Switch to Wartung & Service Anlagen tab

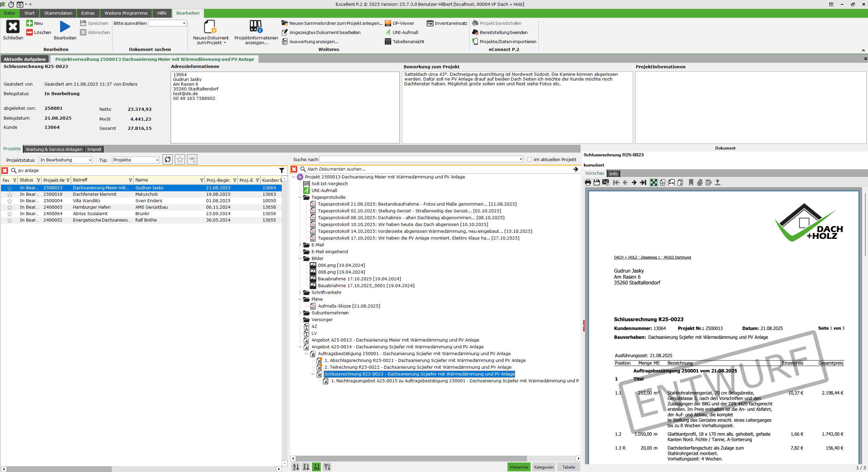(54, 149)
